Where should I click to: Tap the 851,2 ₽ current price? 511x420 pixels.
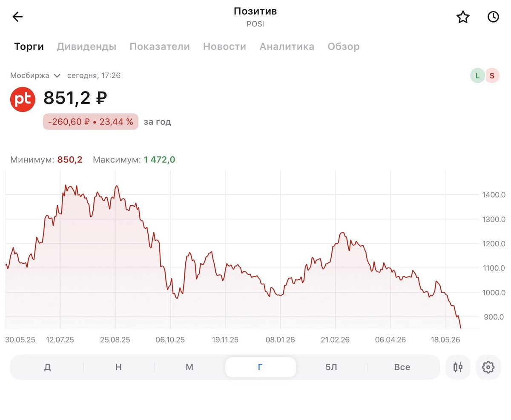pos(75,98)
